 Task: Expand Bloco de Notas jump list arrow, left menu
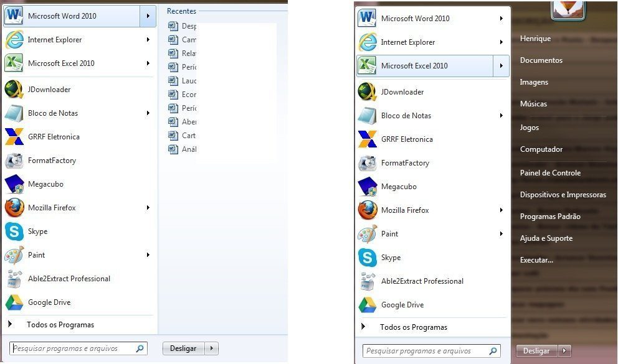point(148,113)
